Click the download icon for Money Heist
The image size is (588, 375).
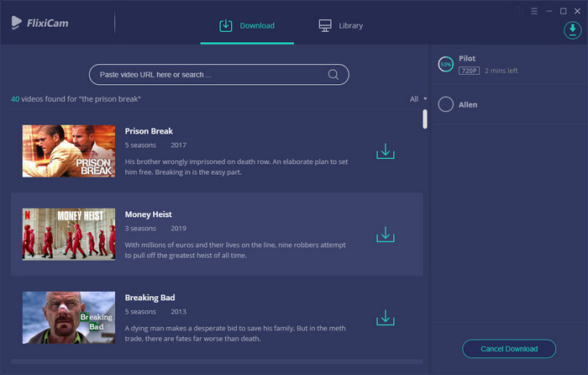(x=385, y=235)
